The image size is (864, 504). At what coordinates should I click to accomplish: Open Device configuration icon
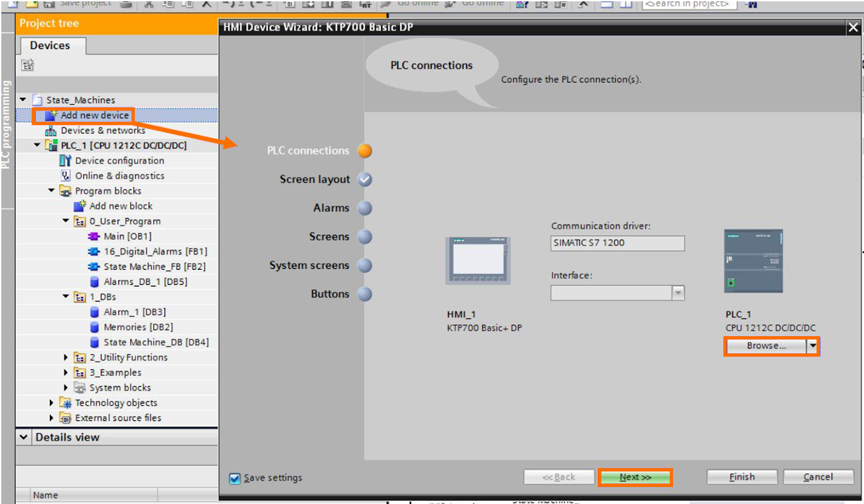click(65, 161)
